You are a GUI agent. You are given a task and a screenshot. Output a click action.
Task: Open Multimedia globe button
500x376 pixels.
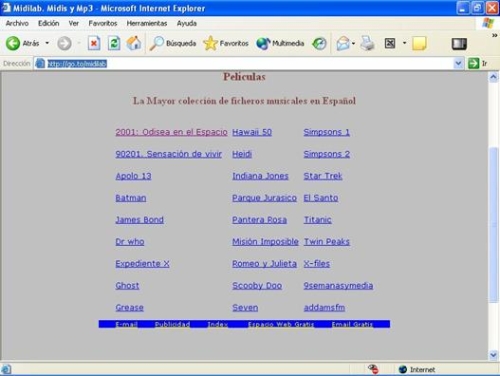(x=280, y=43)
